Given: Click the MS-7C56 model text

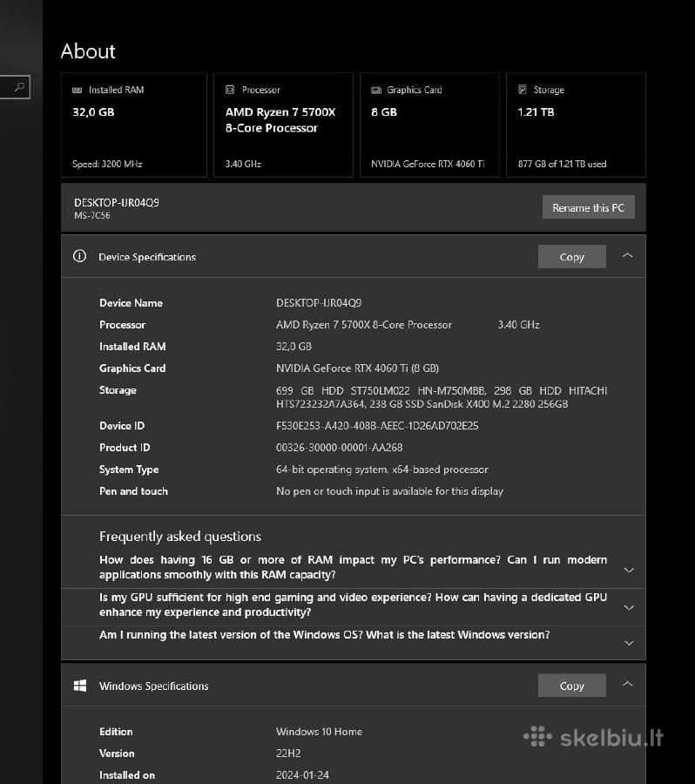Looking at the screenshot, I should pyautogui.click(x=92, y=215).
